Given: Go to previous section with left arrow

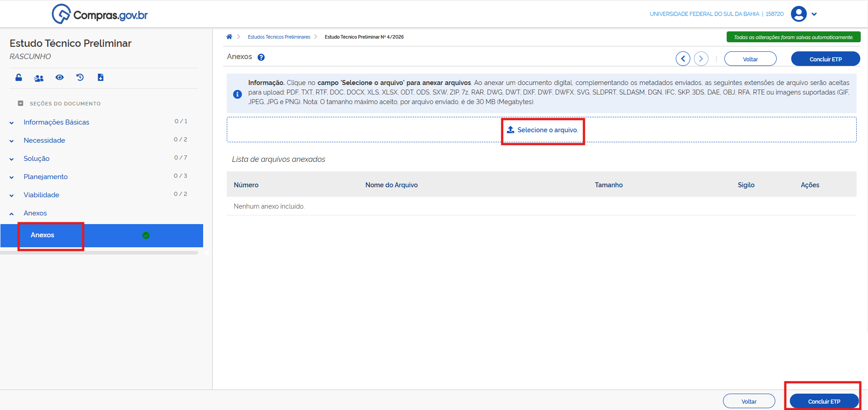Looking at the screenshot, I should tap(683, 59).
